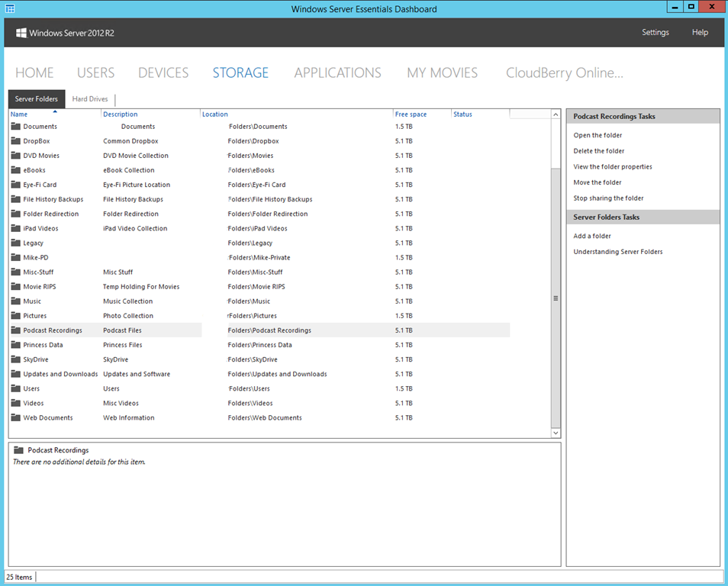Click the Music folder icon

[x=16, y=301]
